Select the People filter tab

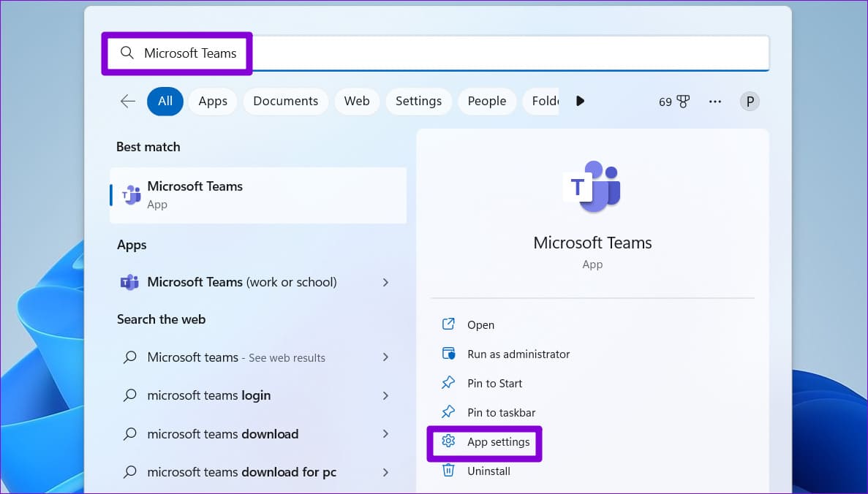click(487, 102)
